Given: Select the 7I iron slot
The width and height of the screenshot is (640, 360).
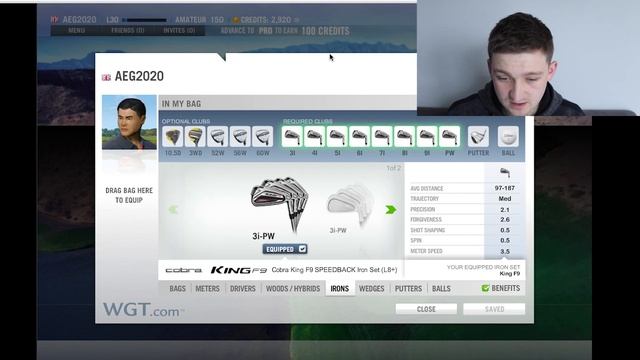Looking at the screenshot, I should pos(382,137).
